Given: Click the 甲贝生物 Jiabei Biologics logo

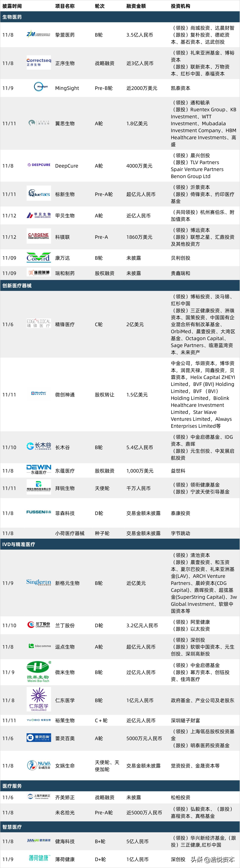Looking at the screenshot, I should coord(39,215).
